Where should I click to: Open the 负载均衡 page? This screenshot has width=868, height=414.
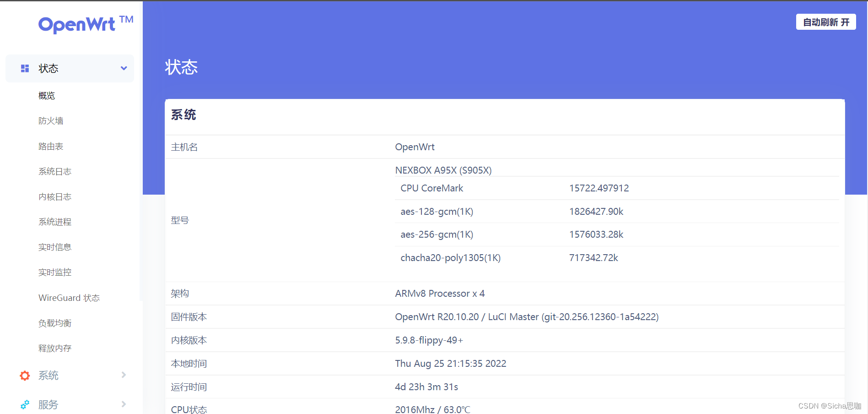[x=55, y=323]
